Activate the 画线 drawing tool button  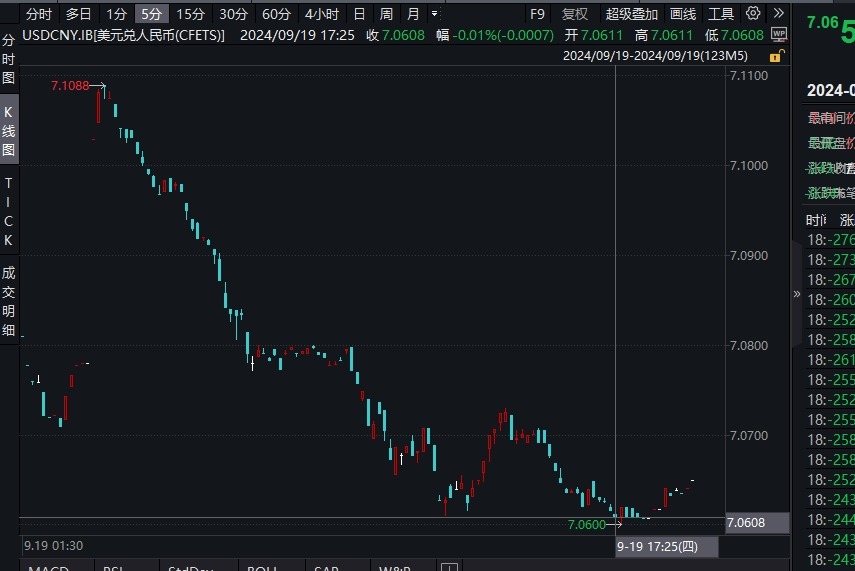click(x=683, y=14)
